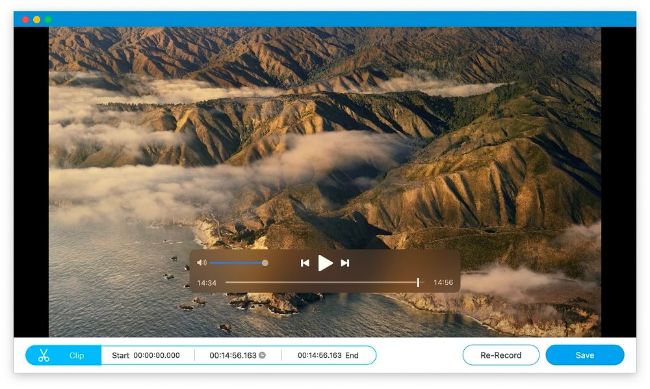The width and height of the screenshot is (650, 389).
Task: Click the playhead marker on timeline
Action: pyautogui.click(x=418, y=282)
